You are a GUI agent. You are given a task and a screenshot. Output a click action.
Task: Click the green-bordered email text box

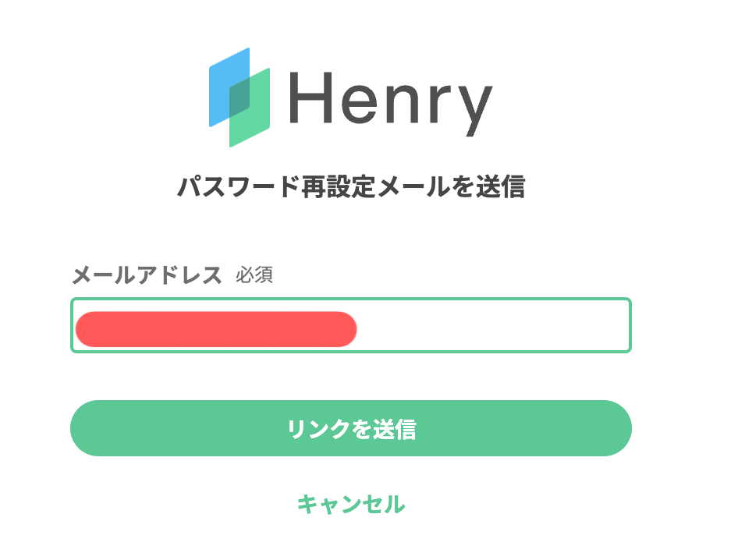tap(350, 325)
